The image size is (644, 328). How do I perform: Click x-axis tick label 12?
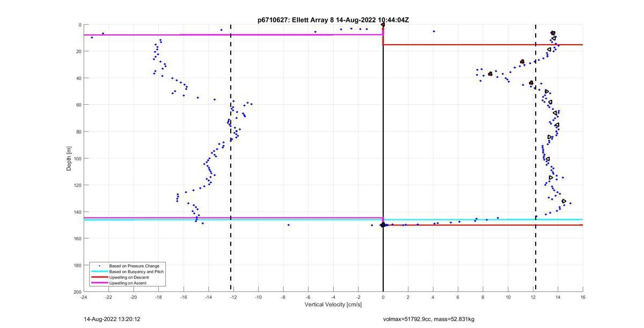click(533, 297)
